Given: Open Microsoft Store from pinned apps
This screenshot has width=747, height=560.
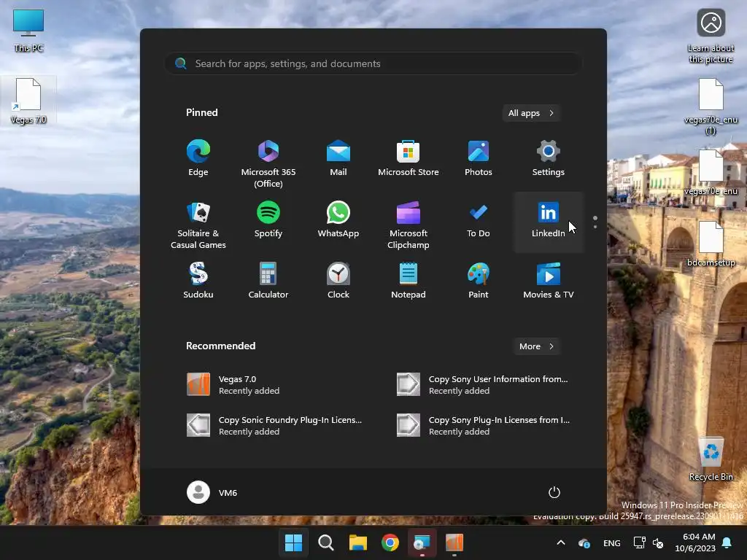Looking at the screenshot, I should (x=409, y=158).
